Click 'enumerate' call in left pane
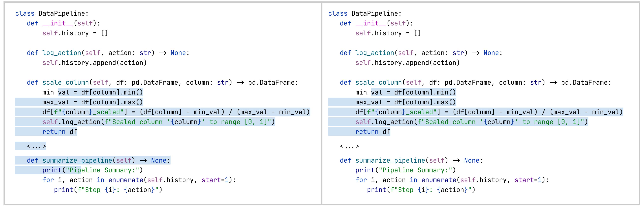 pos(125,180)
